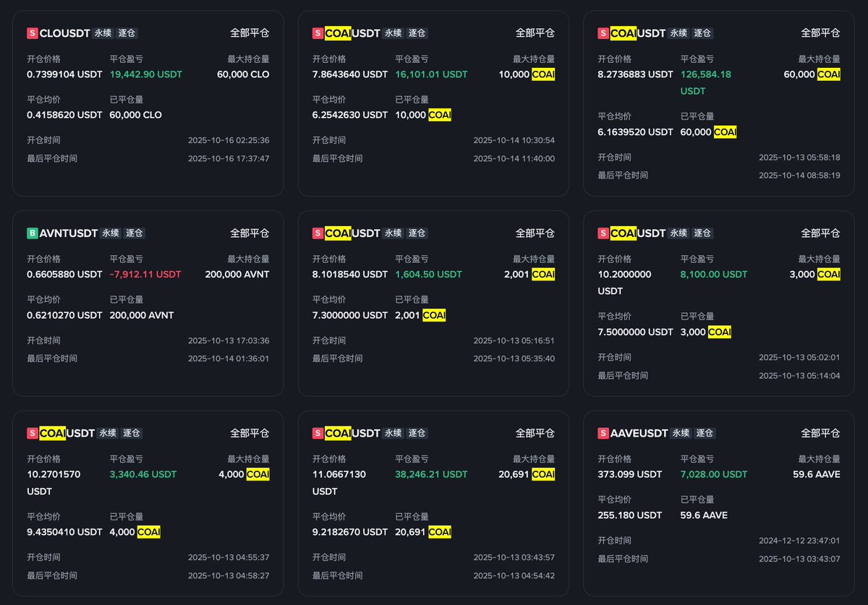Click the green B icon beside AVNTUSDT

click(32, 233)
